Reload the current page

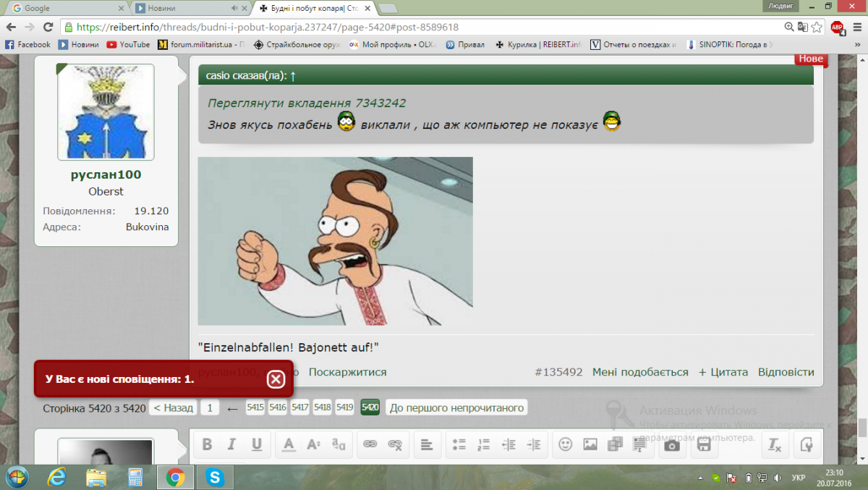tap(48, 27)
